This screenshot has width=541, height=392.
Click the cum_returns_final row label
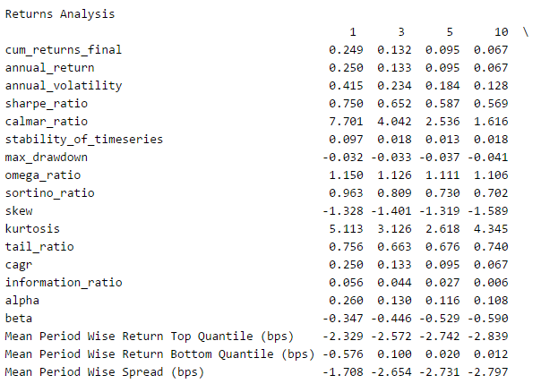(x=63, y=50)
